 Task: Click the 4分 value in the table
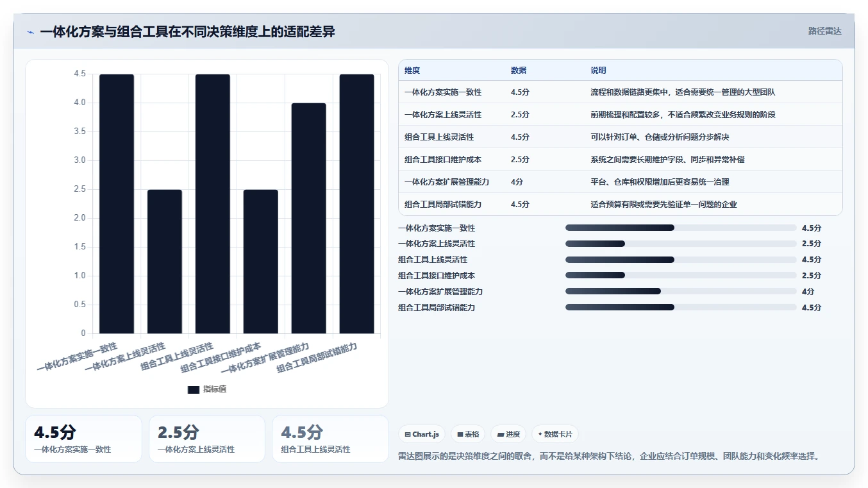517,182
